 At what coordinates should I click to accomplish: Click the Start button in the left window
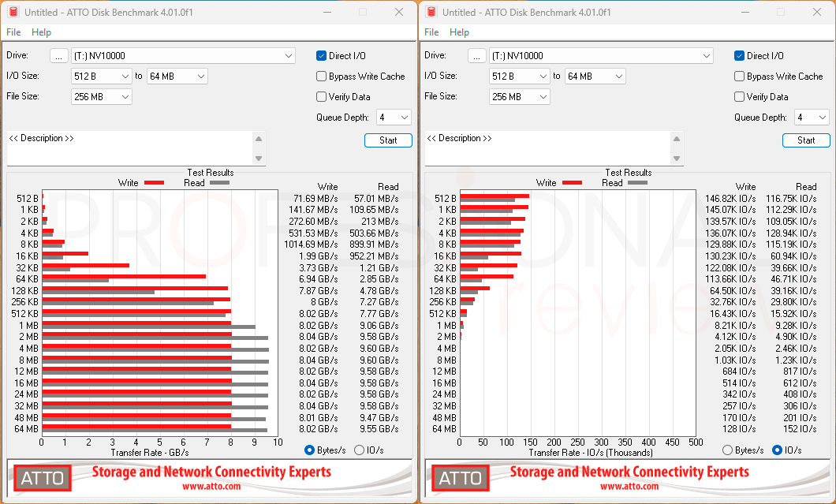pos(388,140)
